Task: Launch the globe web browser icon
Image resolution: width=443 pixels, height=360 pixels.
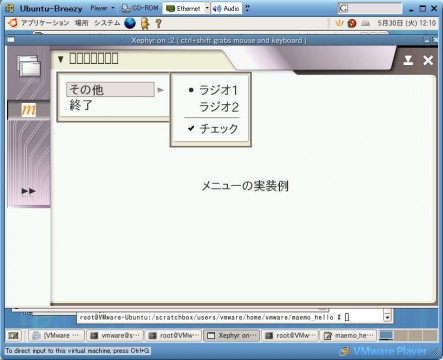Action: point(130,23)
